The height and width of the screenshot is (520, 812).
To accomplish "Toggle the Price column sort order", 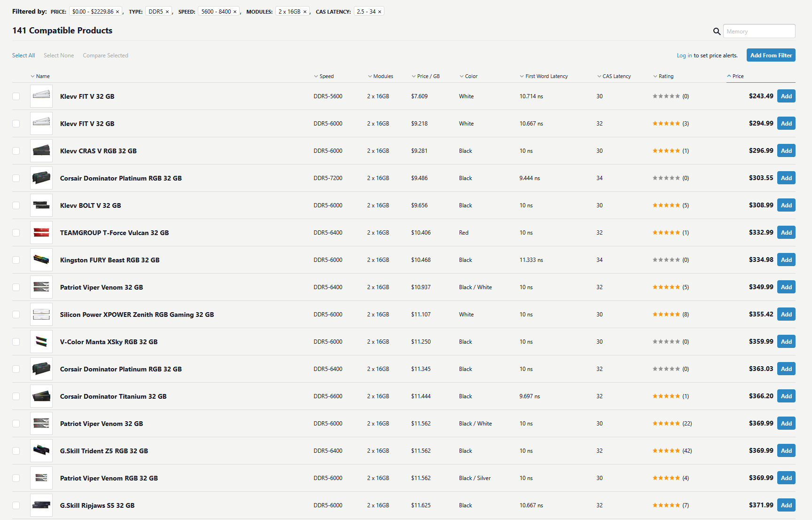I will tap(735, 76).
